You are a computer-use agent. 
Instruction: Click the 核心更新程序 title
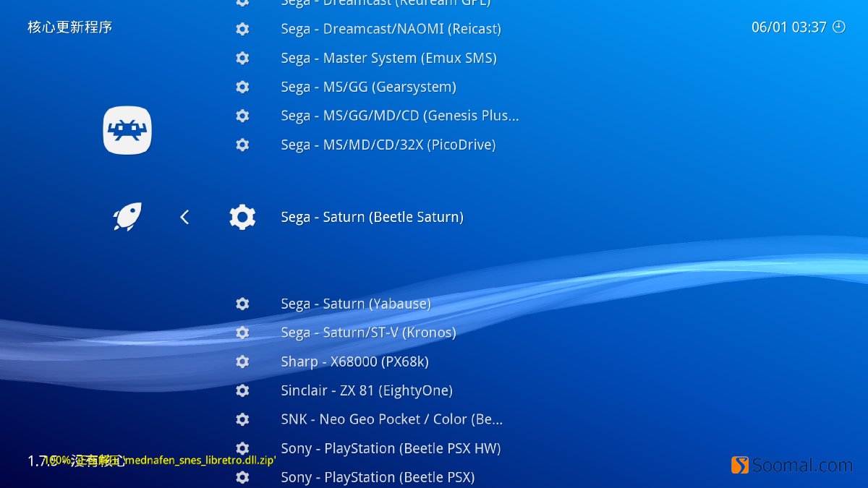pos(70,27)
